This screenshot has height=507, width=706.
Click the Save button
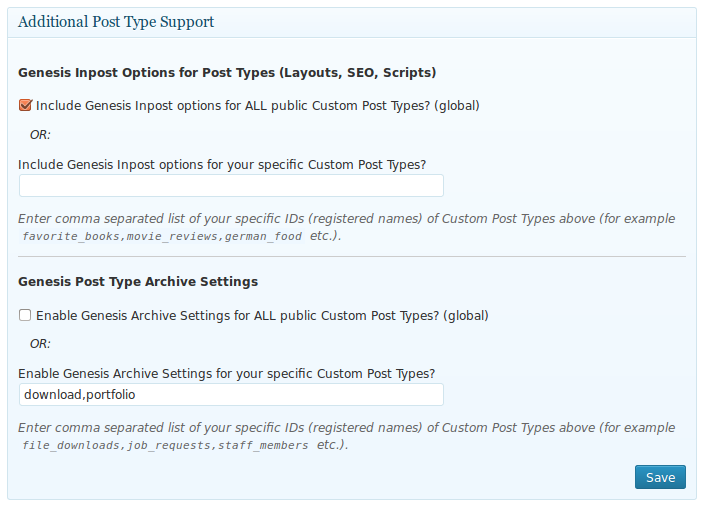(660, 477)
